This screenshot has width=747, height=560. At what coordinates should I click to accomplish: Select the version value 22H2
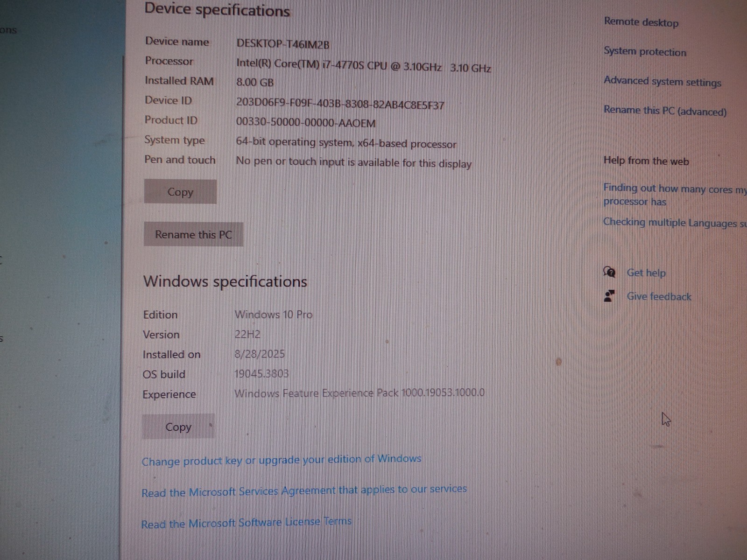[247, 334]
